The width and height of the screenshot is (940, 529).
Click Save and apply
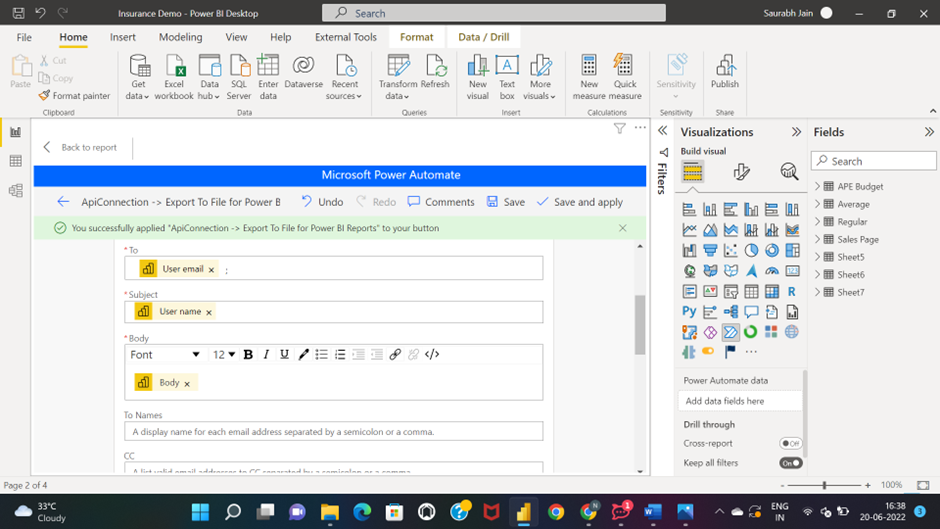(580, 202)
